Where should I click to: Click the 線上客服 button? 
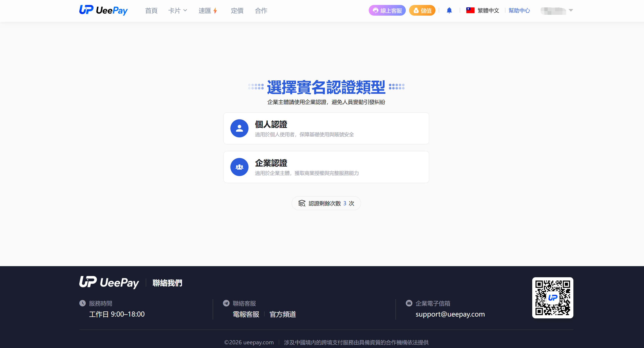pos(387,10)
